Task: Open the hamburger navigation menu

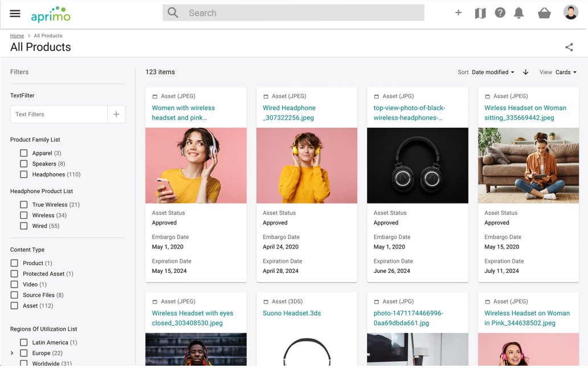Action: coord(15,14)
